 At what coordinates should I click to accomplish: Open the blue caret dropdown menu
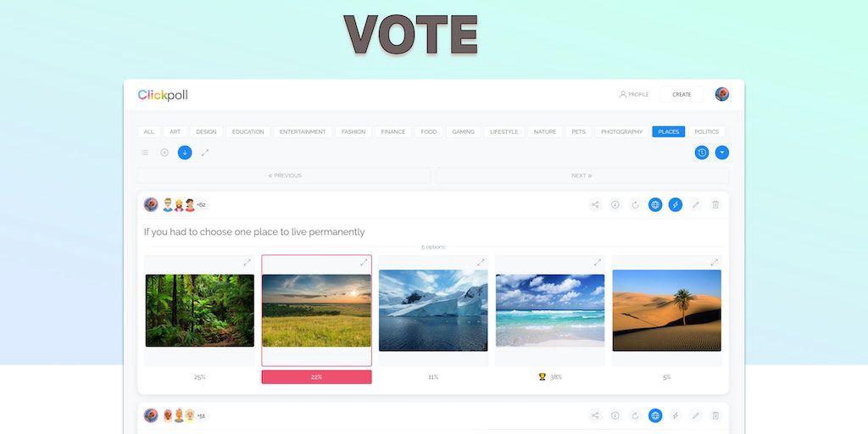click(x=722, y=153)
